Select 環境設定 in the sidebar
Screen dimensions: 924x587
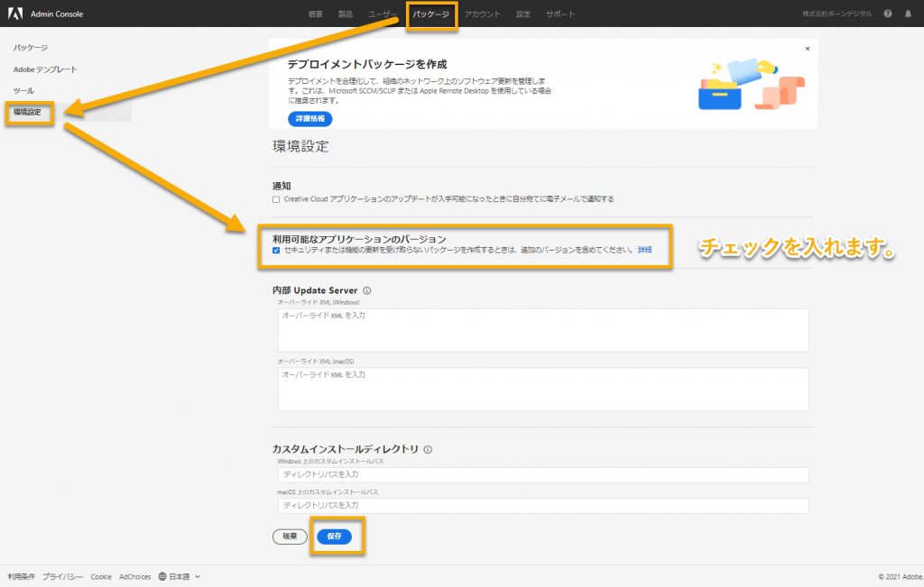28,112
